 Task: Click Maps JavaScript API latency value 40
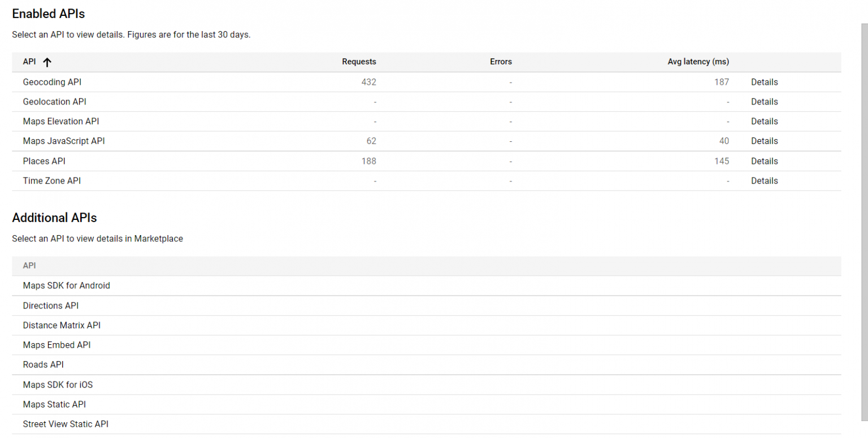[724, 141]
